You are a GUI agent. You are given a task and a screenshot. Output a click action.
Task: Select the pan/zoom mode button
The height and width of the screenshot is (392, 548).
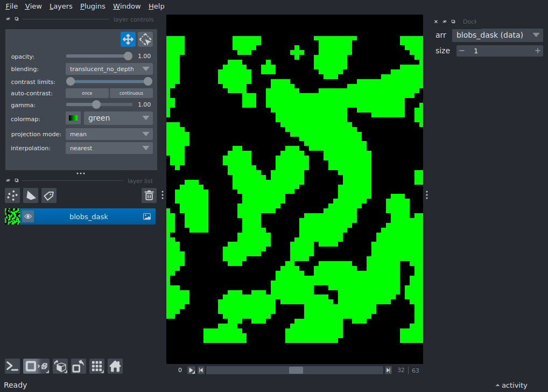[128, 39]
